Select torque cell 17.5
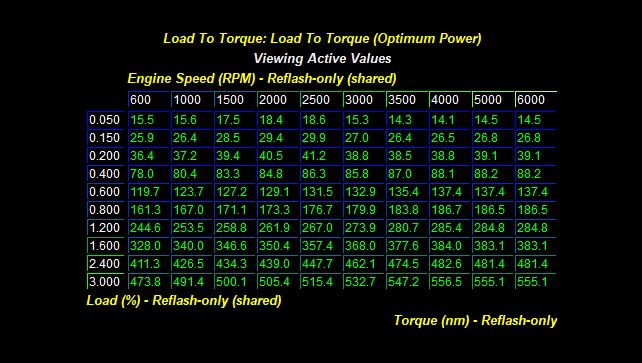 (235, 119)
